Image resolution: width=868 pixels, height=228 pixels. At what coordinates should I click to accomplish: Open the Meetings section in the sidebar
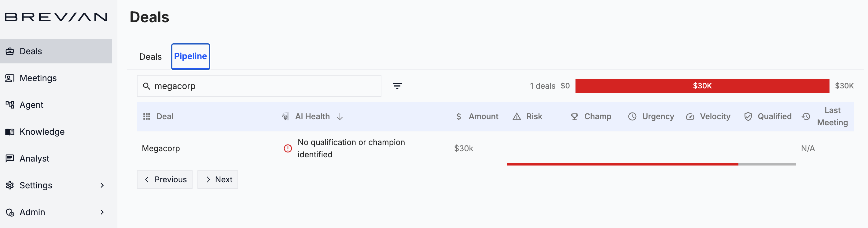tap(38, 78)
